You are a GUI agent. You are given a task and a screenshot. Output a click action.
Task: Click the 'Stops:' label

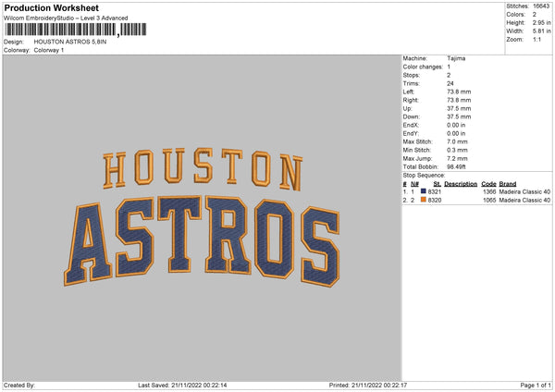(412, 76)
